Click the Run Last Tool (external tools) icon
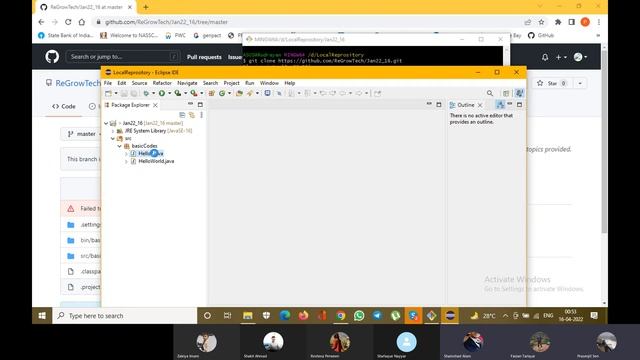The height and width of the screenshot is (360, 640). pos(194,93)
